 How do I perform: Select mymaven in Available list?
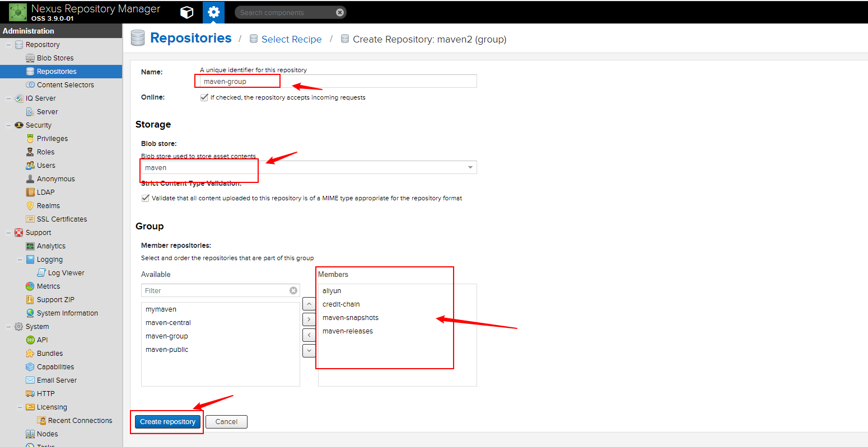click(220, 309)
